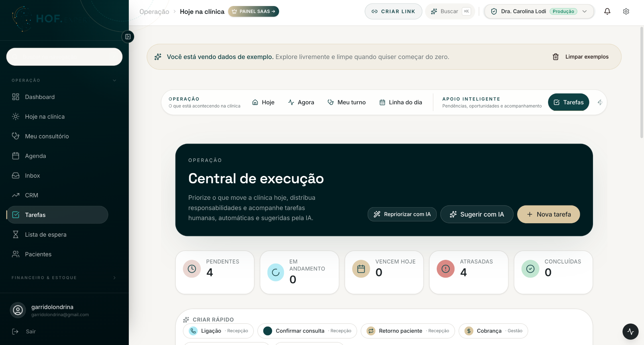
Task: Click Sugerir com IA button
Action: click(477, 214)
